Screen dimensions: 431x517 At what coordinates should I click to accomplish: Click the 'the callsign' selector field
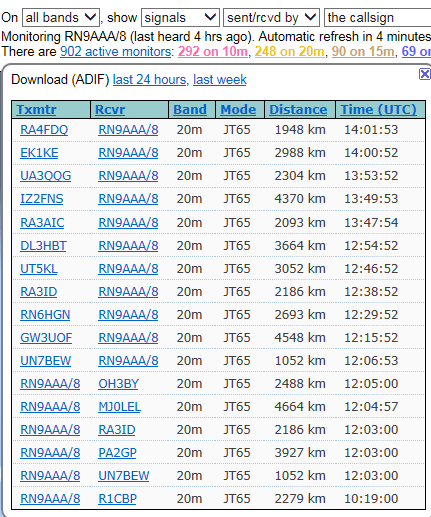coord(378,18)
